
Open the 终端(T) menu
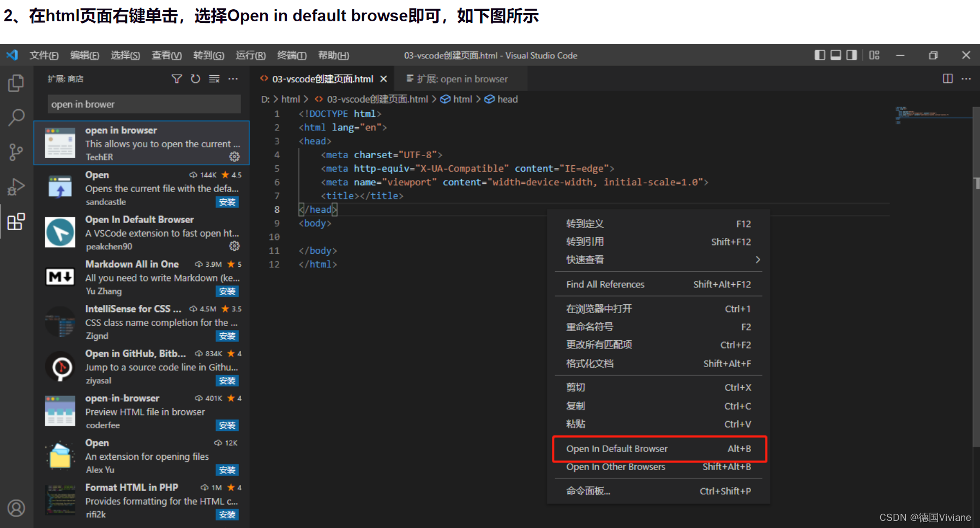292,55
